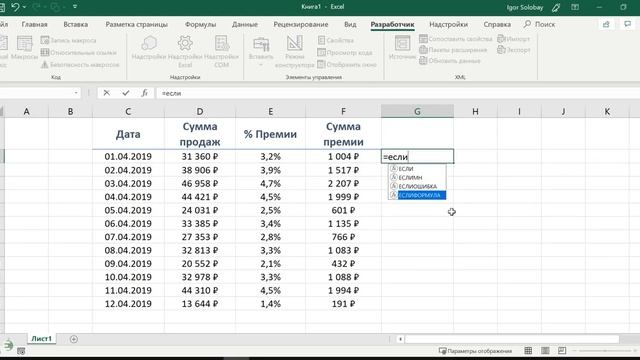Click cell with 31 360 ₽

(x=200, y=156)
